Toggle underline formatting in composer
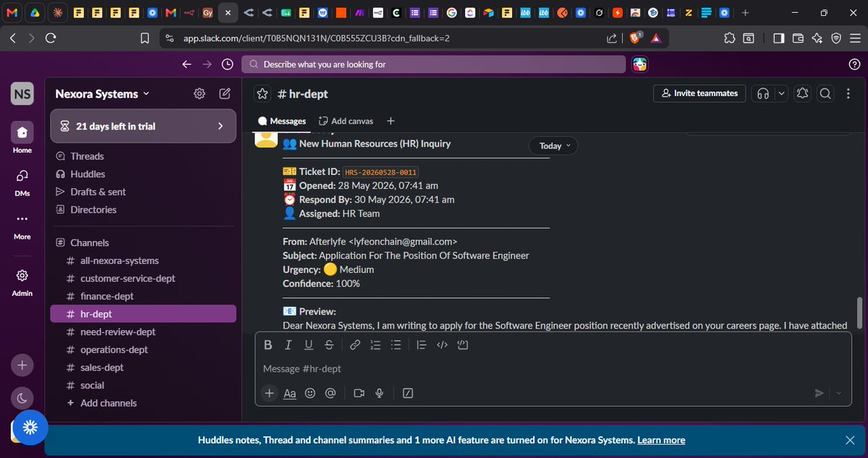The image size is (868, 458). (x=309, y=345)
